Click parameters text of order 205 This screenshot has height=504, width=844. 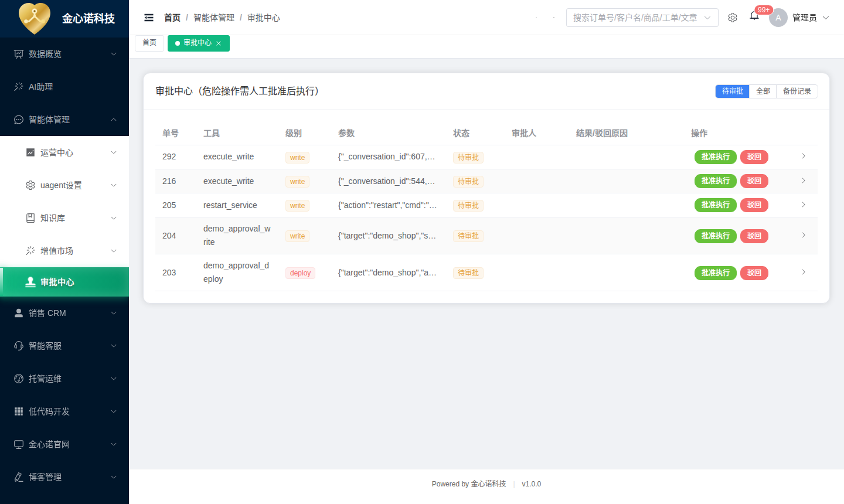coord(387,205)
